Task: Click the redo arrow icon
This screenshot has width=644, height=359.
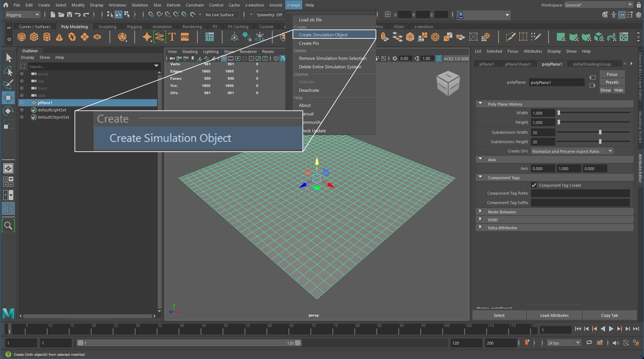Action: point(86,15)
